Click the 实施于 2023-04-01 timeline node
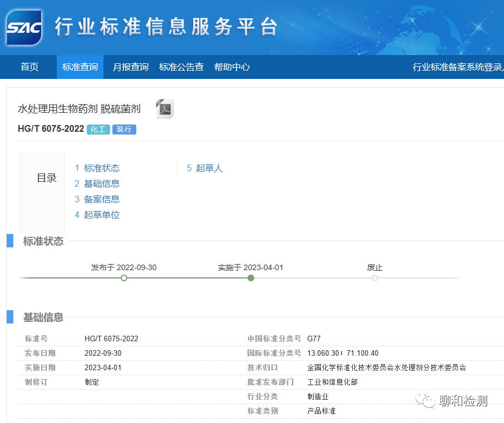504x423 pixels. 251,277
